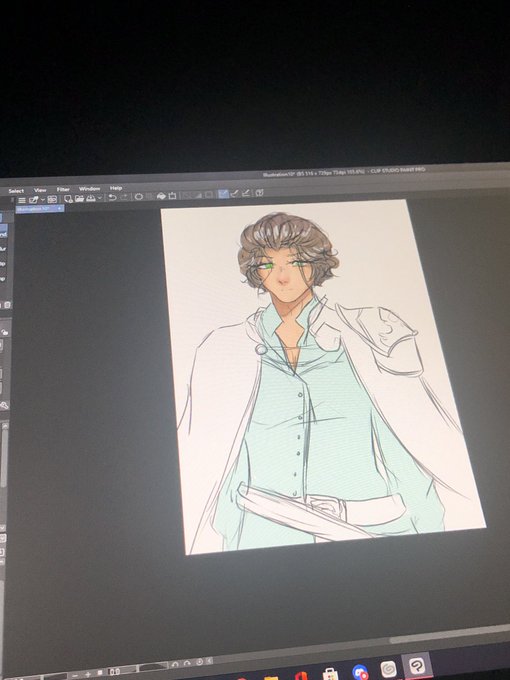Click the Fill bucket icon in command bar
The width and height of the screenshot is (510, 680).
(161, 196)
